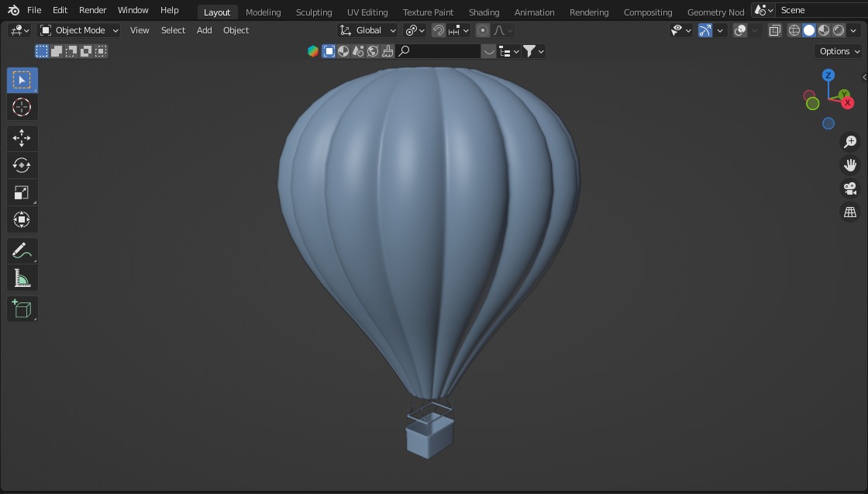Toggle proportional editing circle icon
The width and height of the screenshot is (868, 494).
[x=483, y=30]
